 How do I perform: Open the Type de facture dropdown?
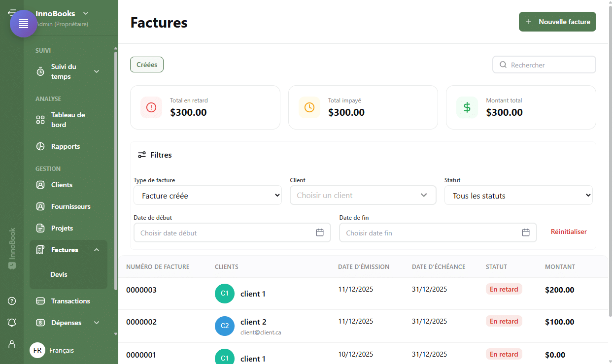[x=207, y=196]
